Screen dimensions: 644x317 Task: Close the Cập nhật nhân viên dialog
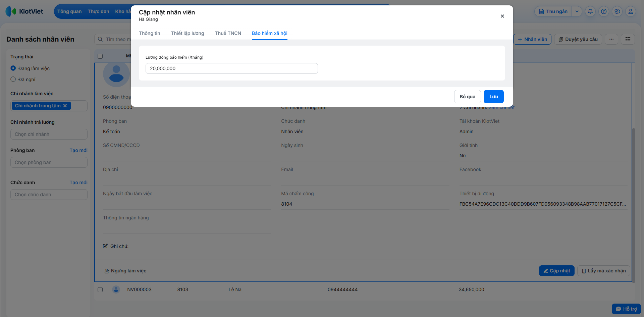(x=502, y=16)
